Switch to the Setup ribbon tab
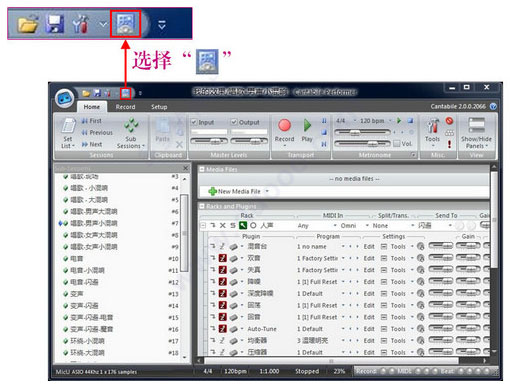The width and height of the screenshot is (510, 386). (x=159, y=107)
